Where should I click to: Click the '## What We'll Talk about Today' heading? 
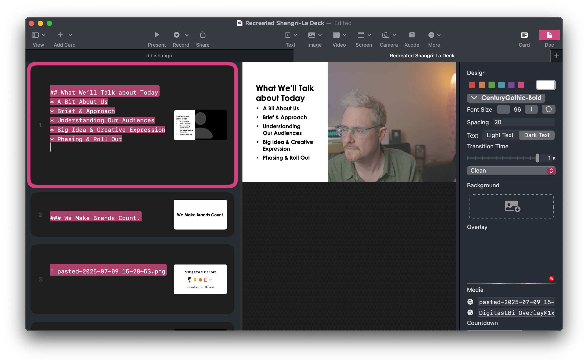click(x=104, y=92)
